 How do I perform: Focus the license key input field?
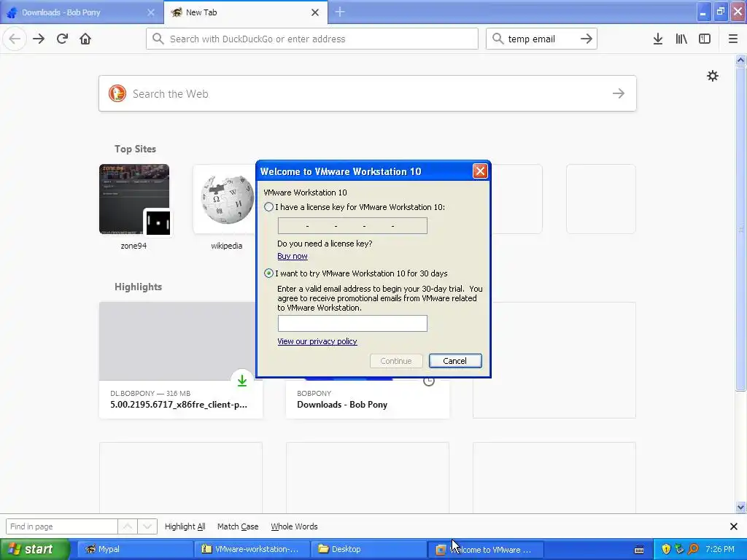(352, 226)
